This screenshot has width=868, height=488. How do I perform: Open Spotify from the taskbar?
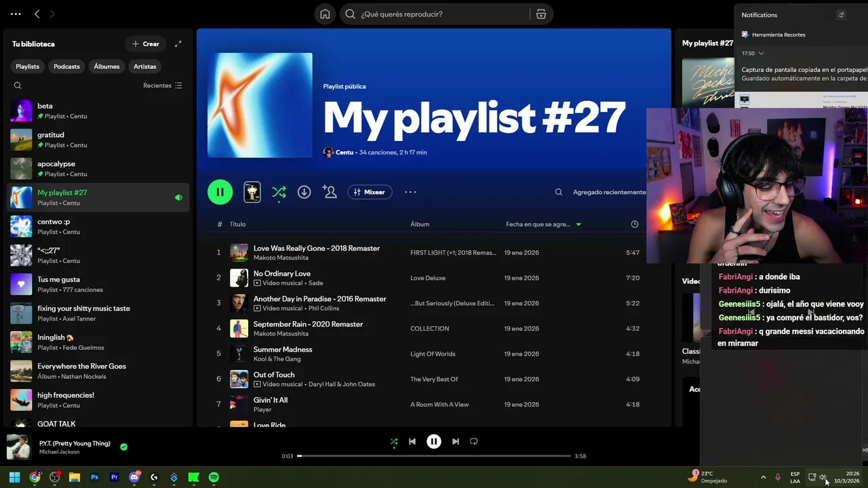point(214,477)
